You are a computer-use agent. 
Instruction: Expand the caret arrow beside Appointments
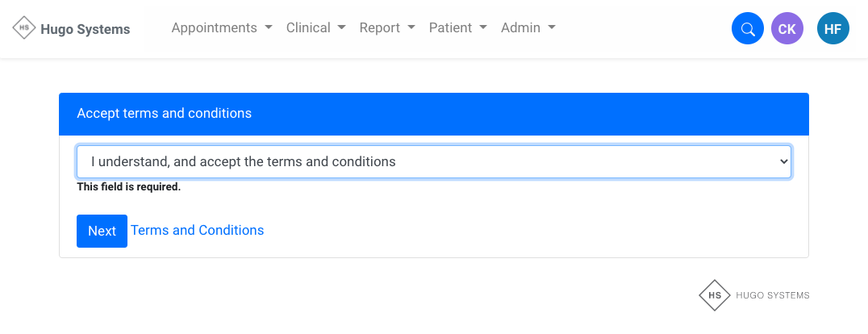(268, 27)
